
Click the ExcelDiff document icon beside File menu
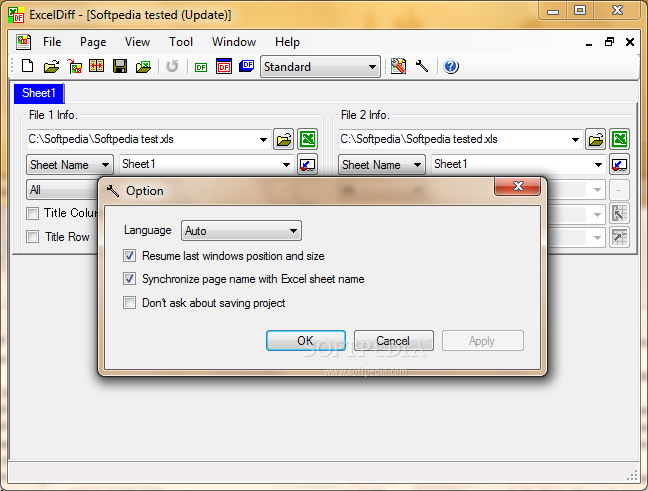coord(24,42)
